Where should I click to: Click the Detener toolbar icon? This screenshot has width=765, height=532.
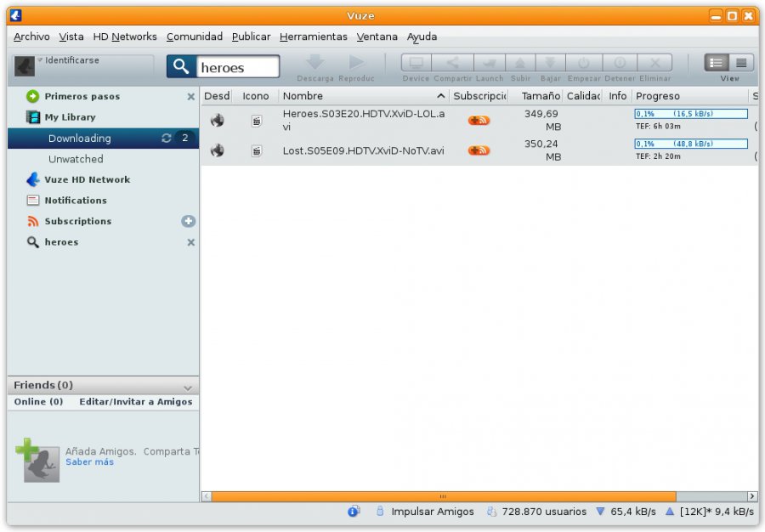click(620, 63)
